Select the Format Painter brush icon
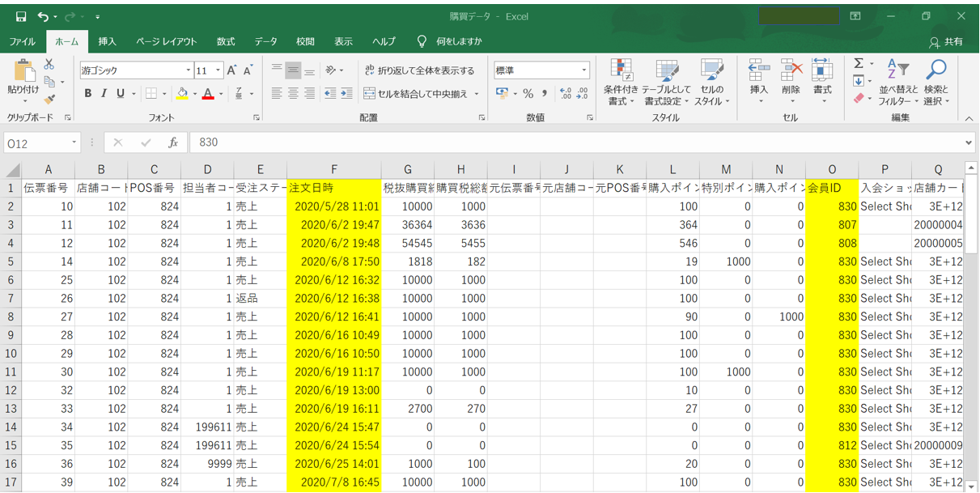980x493 pixels. tap(49, 100)
